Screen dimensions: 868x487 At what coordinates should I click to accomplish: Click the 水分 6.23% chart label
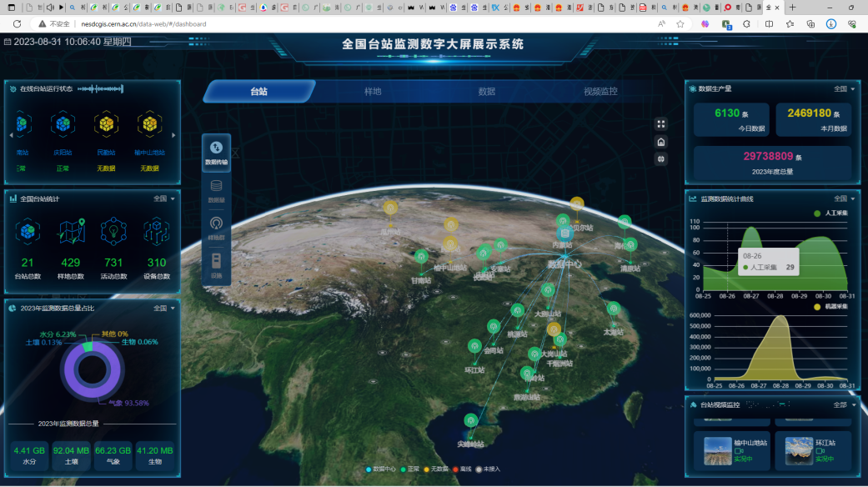(58, 334)
